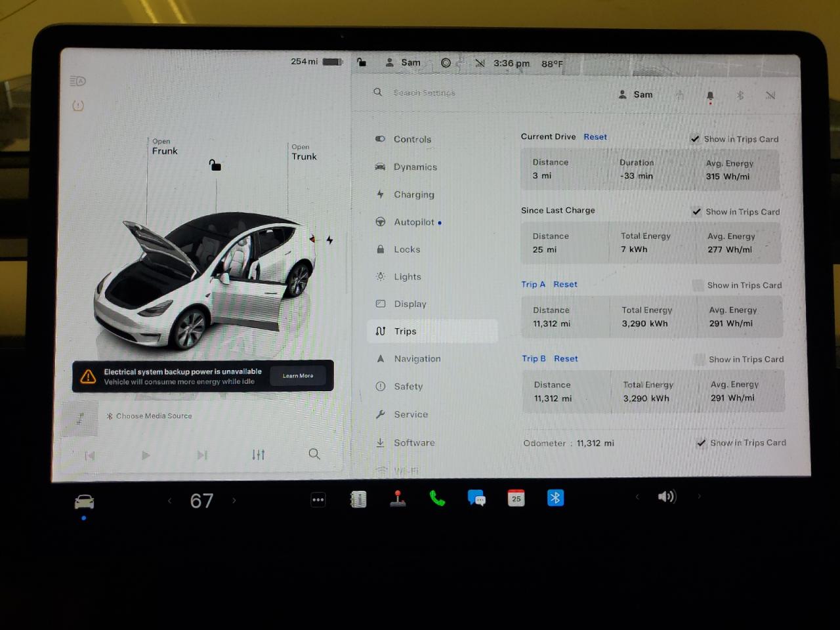Tap the notification bell icon
840x630 pixels.
[x=710, y=96]
